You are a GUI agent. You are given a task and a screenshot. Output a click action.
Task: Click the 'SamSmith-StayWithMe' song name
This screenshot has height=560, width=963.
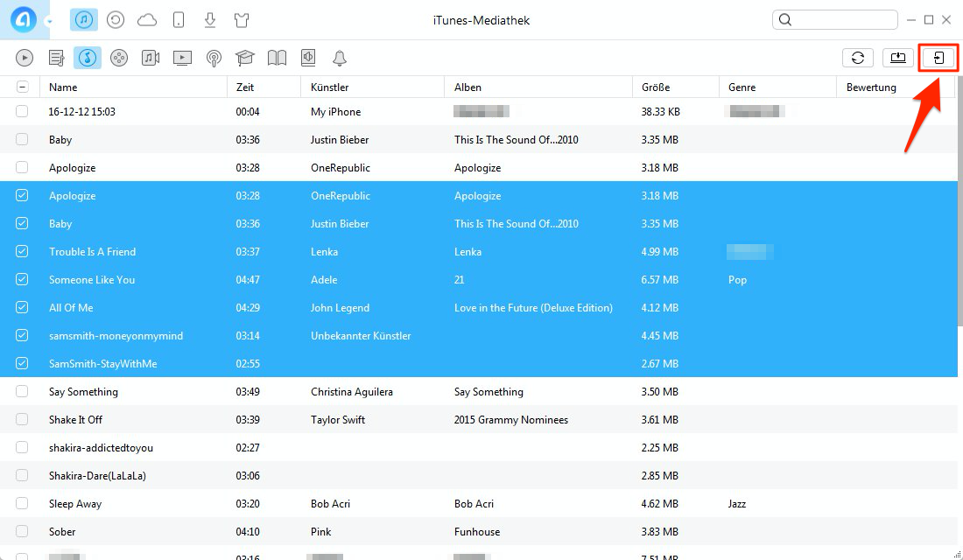point(103,363)
